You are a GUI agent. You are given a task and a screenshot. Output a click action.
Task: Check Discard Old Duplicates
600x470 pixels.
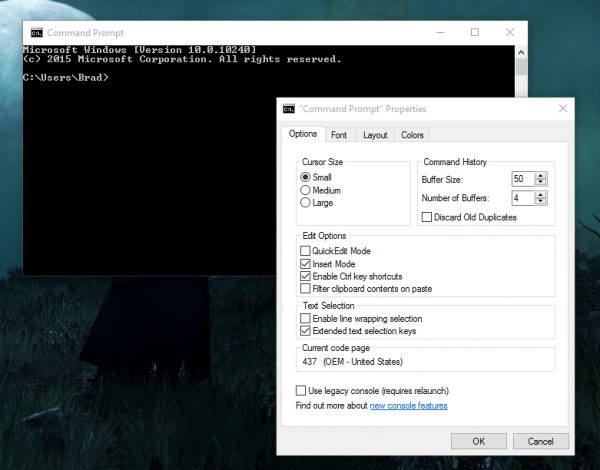(427, 217)
